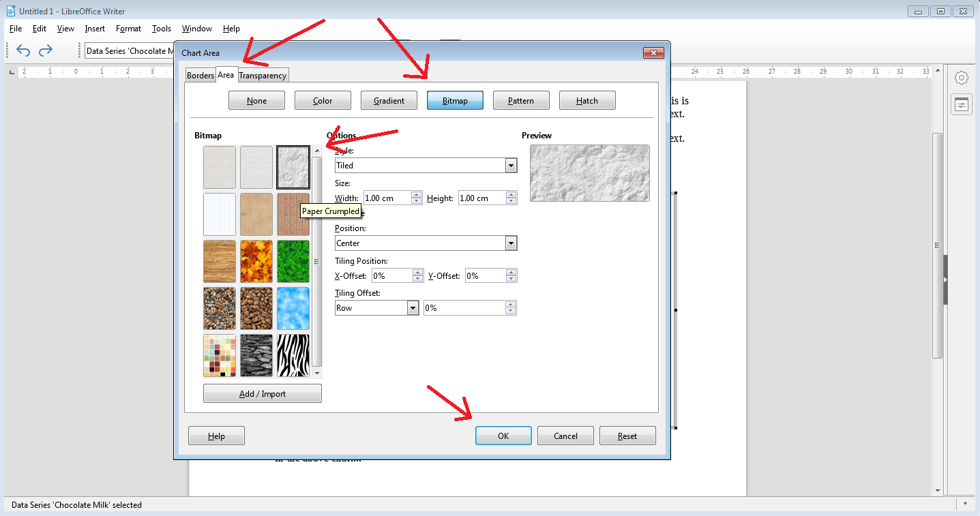Click the document vertical scrollbar thumb
This screenshot has width=980, height=516.
tap(938, 245)
